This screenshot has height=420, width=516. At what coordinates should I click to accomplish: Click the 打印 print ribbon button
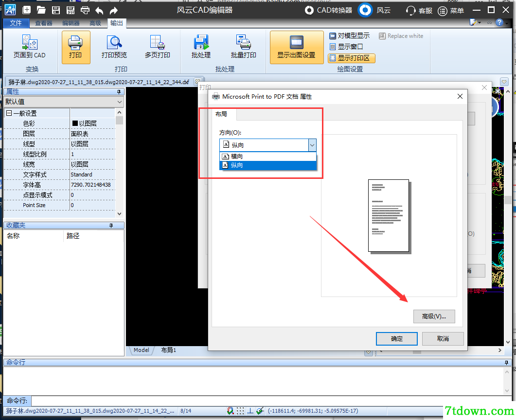76,47
